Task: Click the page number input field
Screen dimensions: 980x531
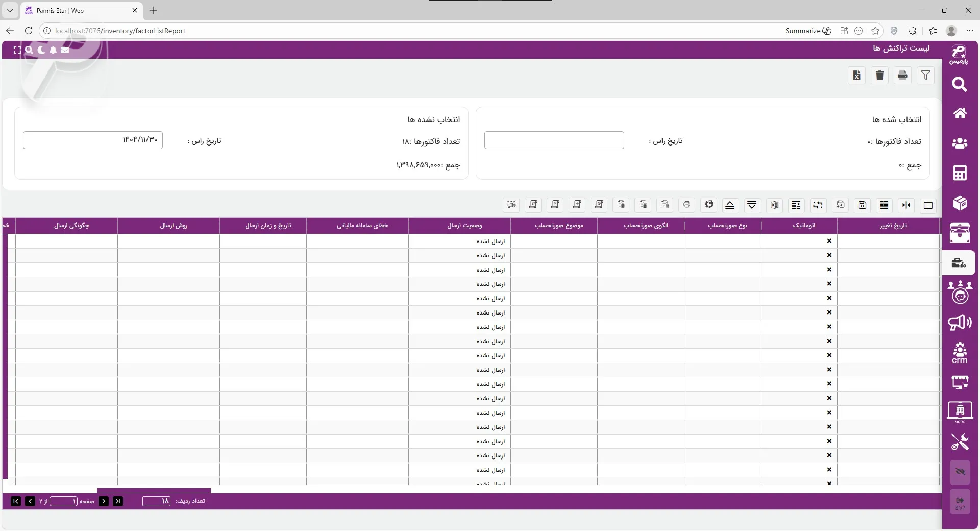Action: click(63, 501)
